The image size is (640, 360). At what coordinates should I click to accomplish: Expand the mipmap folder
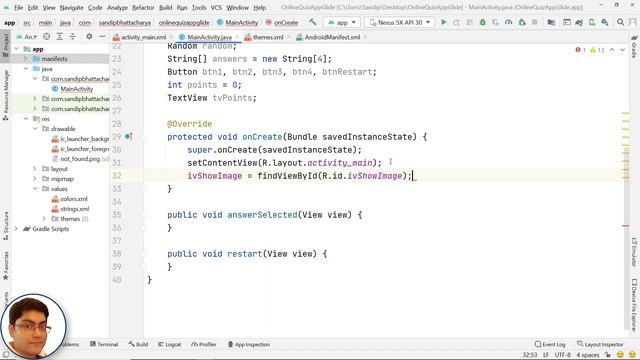[35, 179]
